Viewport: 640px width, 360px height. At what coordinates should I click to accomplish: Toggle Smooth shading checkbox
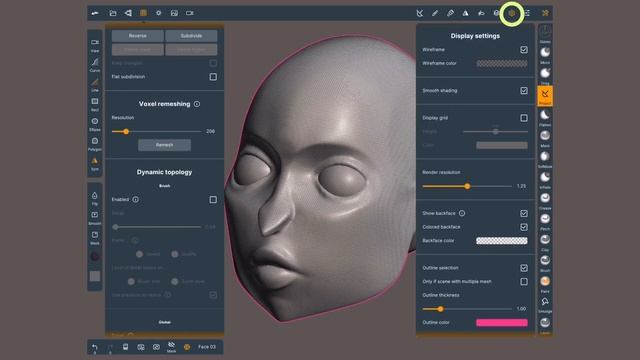pos(524,91)
